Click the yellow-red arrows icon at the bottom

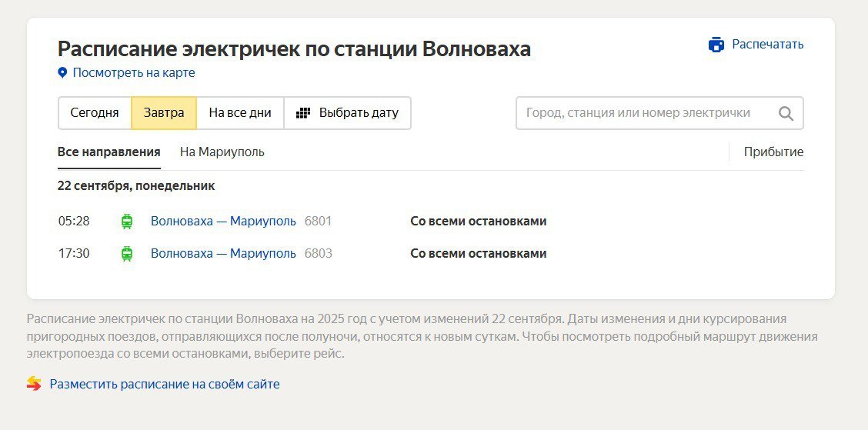(34, 384)
